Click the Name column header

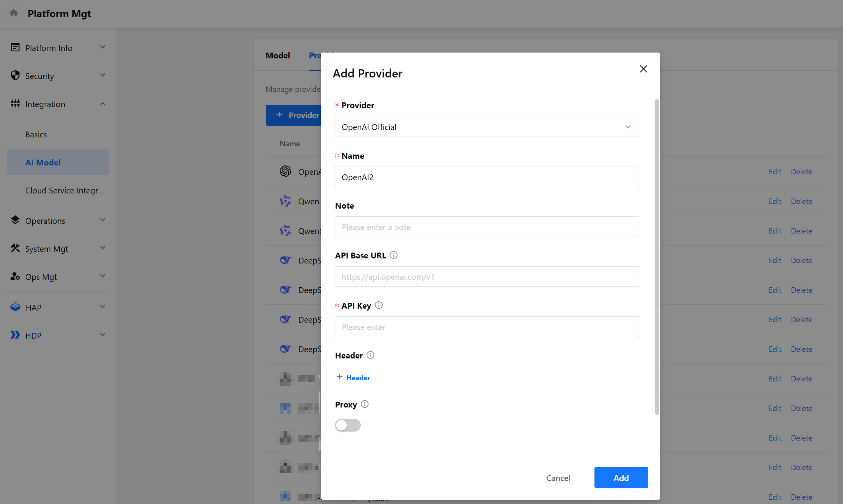pyautogui.click(x=289, y=143)
